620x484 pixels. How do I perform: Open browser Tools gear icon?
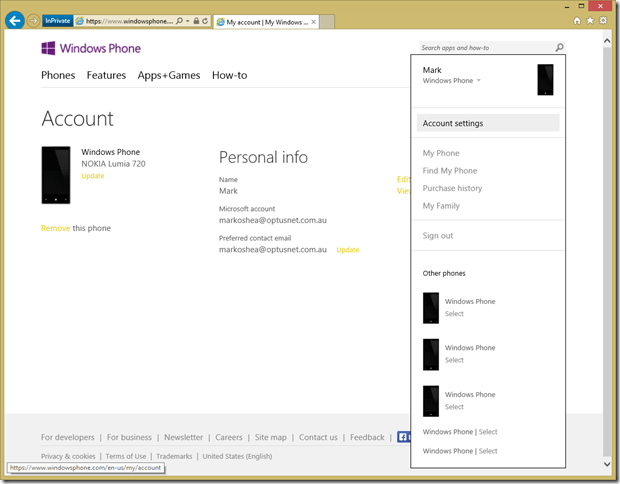603,21
